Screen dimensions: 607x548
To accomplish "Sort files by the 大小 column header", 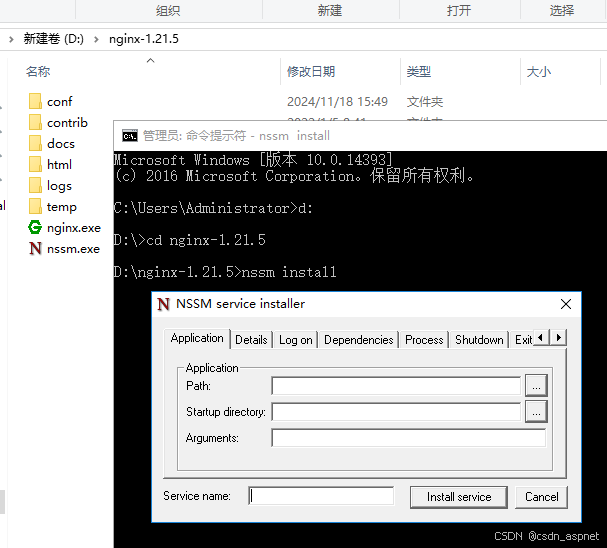I will [x=538, y=72].
